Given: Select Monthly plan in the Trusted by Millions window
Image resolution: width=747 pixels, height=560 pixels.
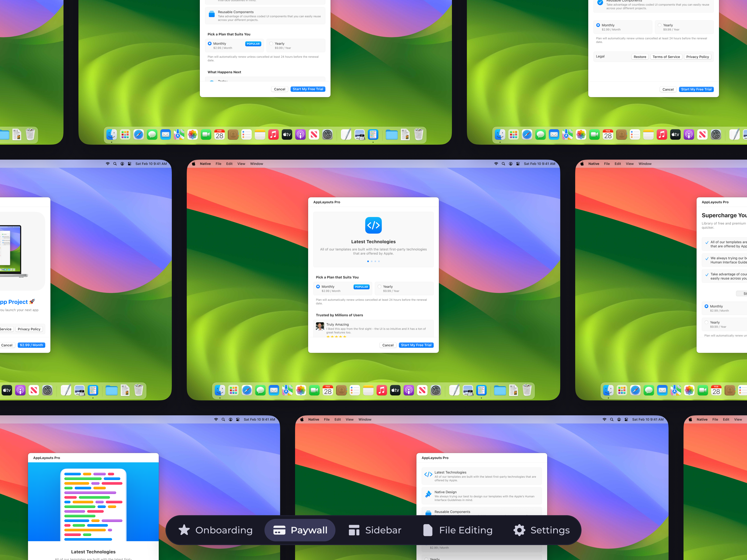Looking at the screenshot, I should coord(343,289).
